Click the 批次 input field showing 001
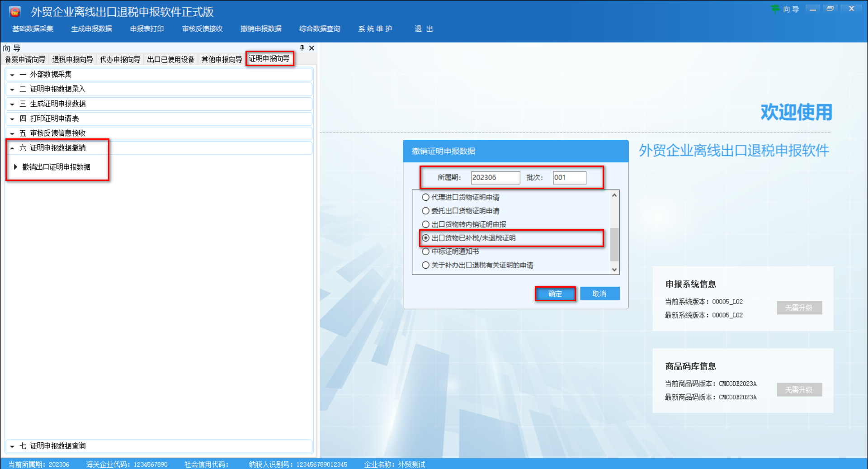The width and height of the screenshot is (868, 469). click(569, 178)
